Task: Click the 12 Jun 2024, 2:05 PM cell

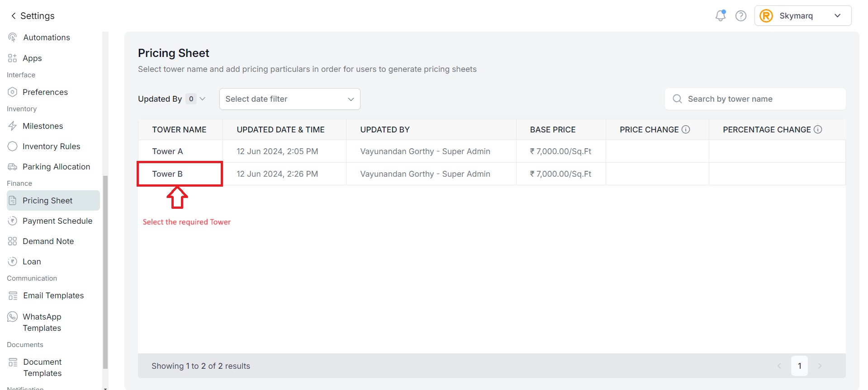Action: 277,151
